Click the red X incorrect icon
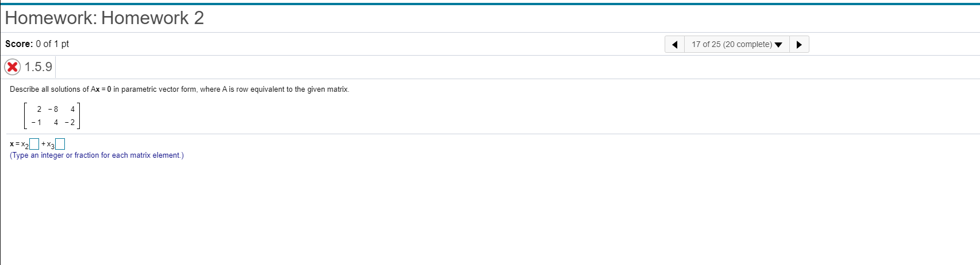The height and width of the screenshot is (265, 980). (x=13, y=67)
